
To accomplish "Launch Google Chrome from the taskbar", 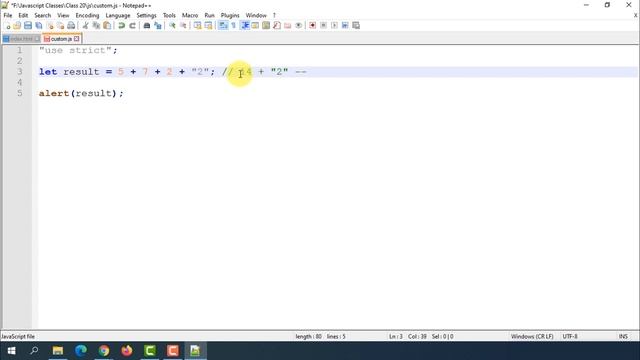I will point(104,351).
